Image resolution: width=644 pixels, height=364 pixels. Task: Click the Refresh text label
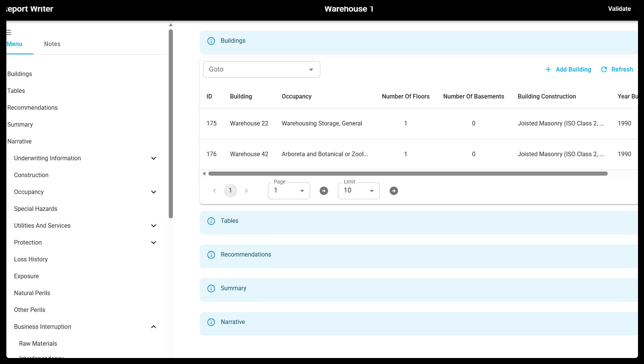pyautogui.click(x=622, y=69)
